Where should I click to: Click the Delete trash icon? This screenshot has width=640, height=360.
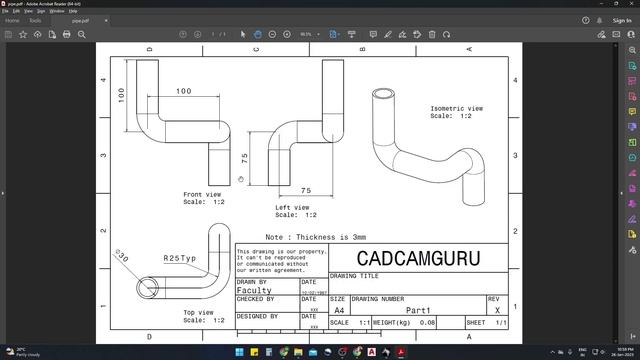pyautogui.click(x=432, y=35)
